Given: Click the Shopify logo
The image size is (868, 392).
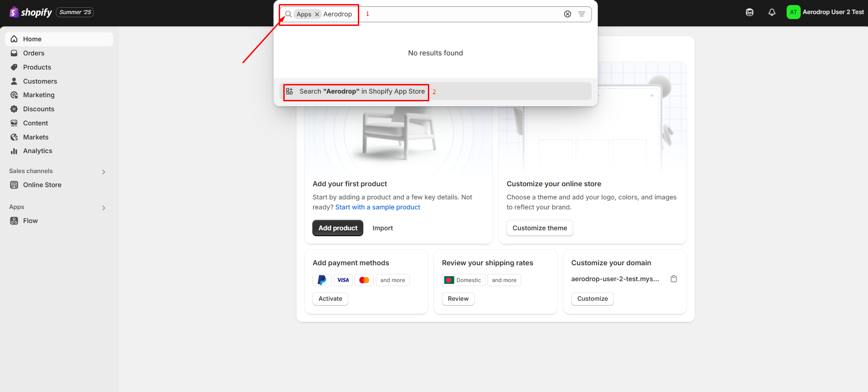Looking at the screenshot, I should click(30, 12).
